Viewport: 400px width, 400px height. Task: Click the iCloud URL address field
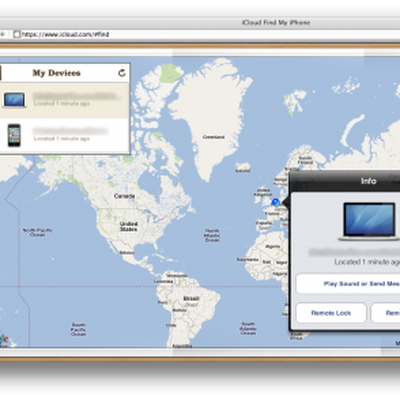(65, 34)
